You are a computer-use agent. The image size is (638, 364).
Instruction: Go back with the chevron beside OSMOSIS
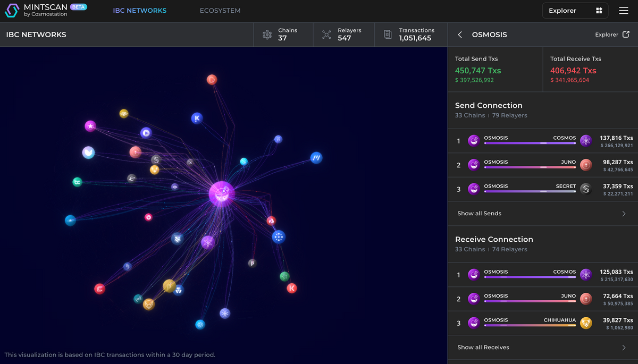(460, 35)
